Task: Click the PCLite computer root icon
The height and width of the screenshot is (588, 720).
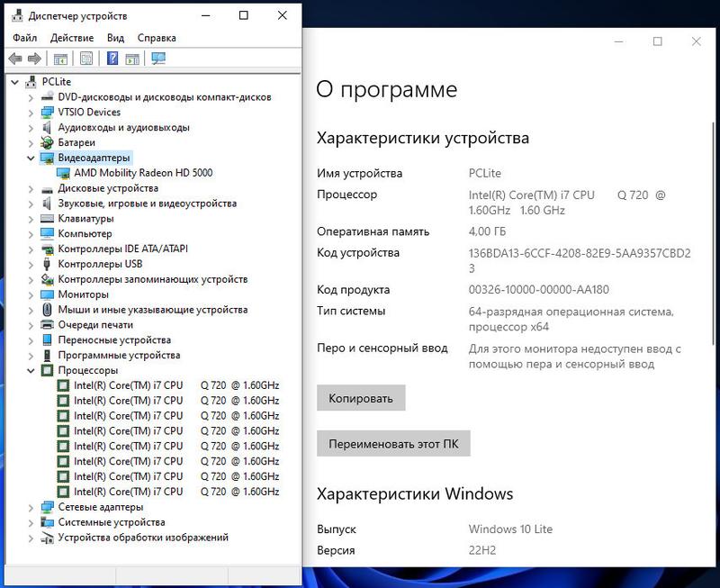Action: tap(33, 82)
